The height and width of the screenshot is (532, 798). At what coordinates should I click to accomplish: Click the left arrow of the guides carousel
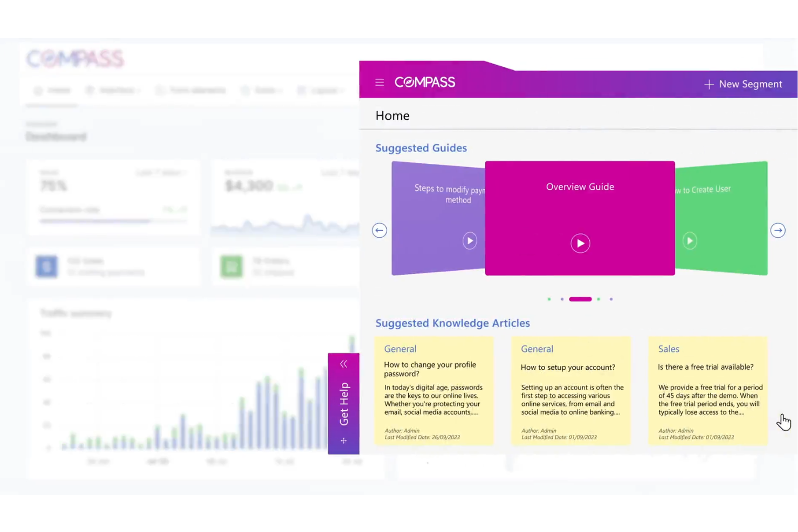380,230
